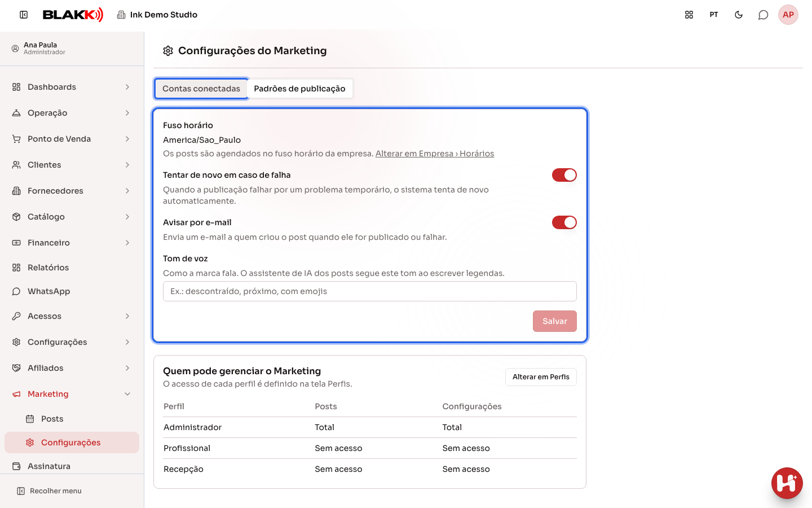Image resolution: width=812 pixels, height=508 pixels.
Task: Click the BLAKK logo
Action: pyautogui.click(x=73, y=15)
